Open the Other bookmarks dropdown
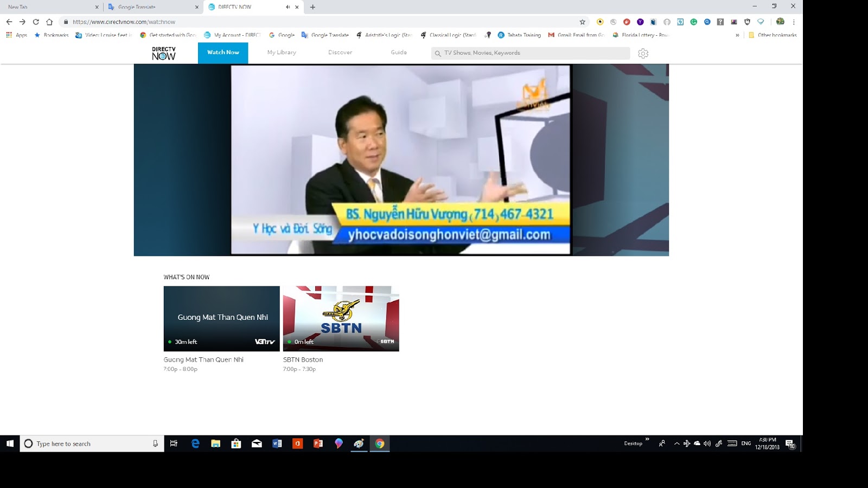 tap(773, 35)
